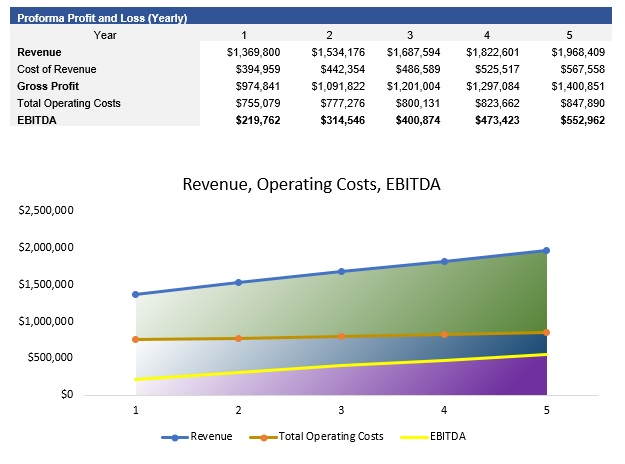Click the Total Operating Costs legend marker
Screen dimensions: 625x464
[263, 437]
